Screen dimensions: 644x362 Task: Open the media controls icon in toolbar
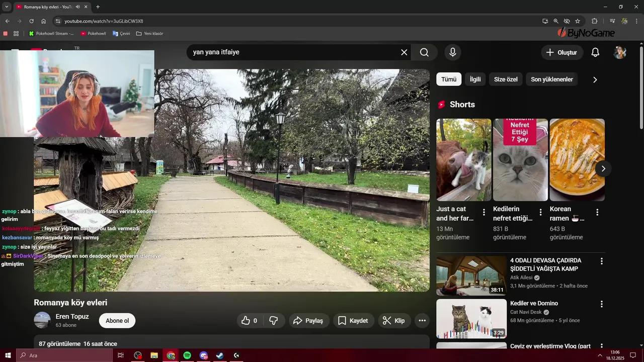612,21
